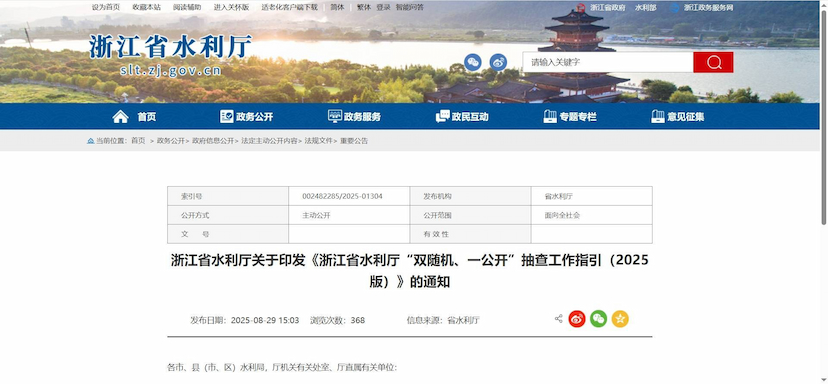828x384 pixels.
Task: Open 政民互动 navigation menu
Action: pyautogui.click(x=470, y=117)
